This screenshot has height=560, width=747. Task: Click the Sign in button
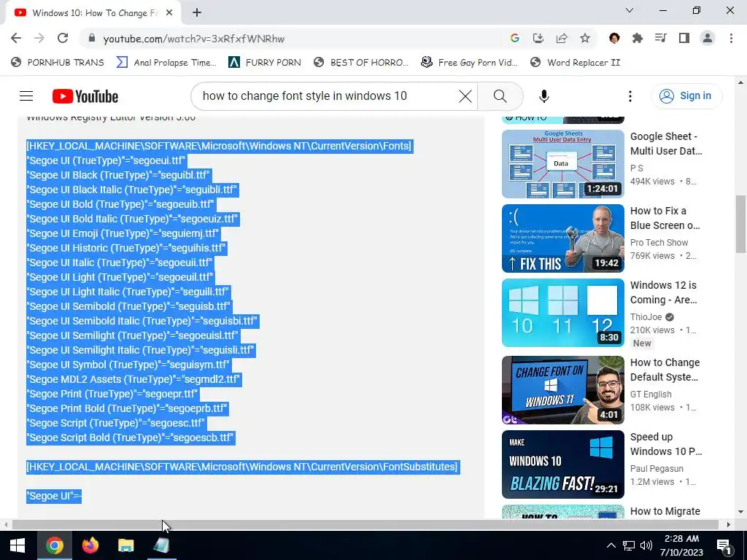pyautogui.click(x=686, y=96)
